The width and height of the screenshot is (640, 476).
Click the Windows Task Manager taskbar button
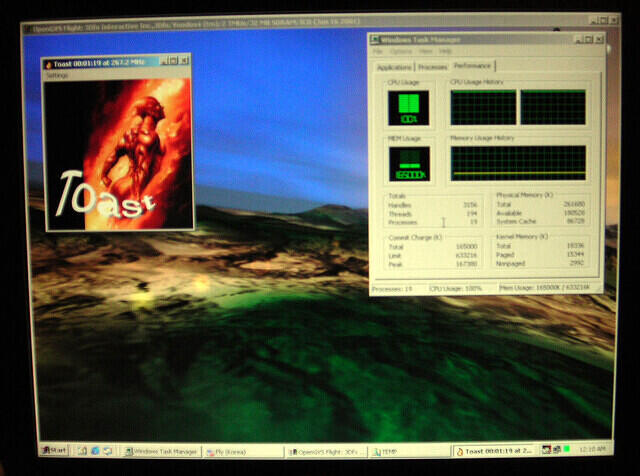pos(162,452)
